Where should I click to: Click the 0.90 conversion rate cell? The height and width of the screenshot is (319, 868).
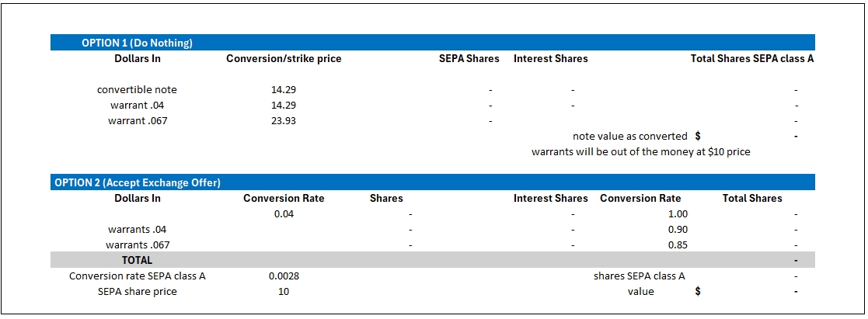(678, 229)
